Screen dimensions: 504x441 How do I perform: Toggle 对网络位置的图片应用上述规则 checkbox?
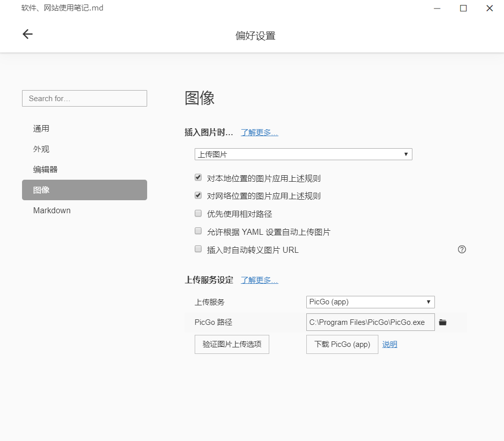click(198, 195)
